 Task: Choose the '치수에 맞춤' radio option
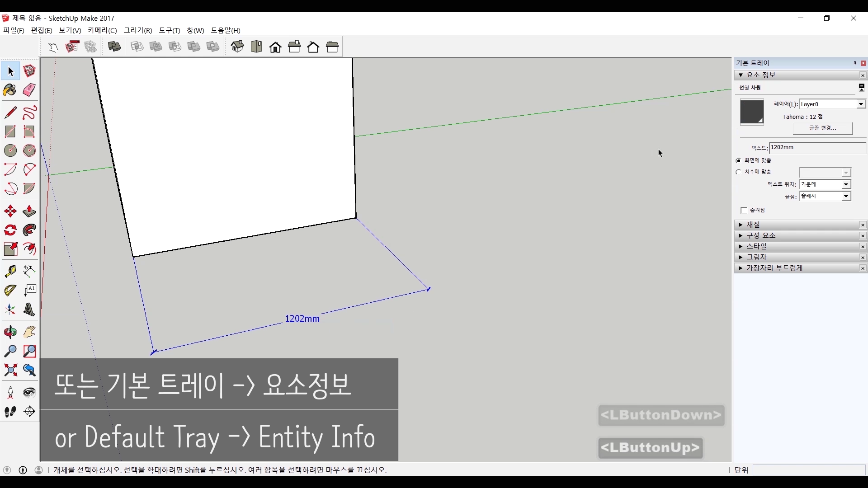(739, 172)
